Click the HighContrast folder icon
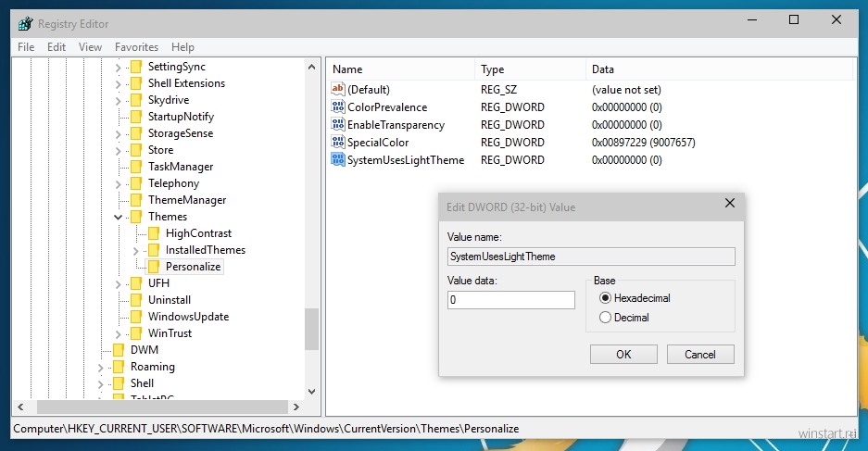 coord(154,233)
